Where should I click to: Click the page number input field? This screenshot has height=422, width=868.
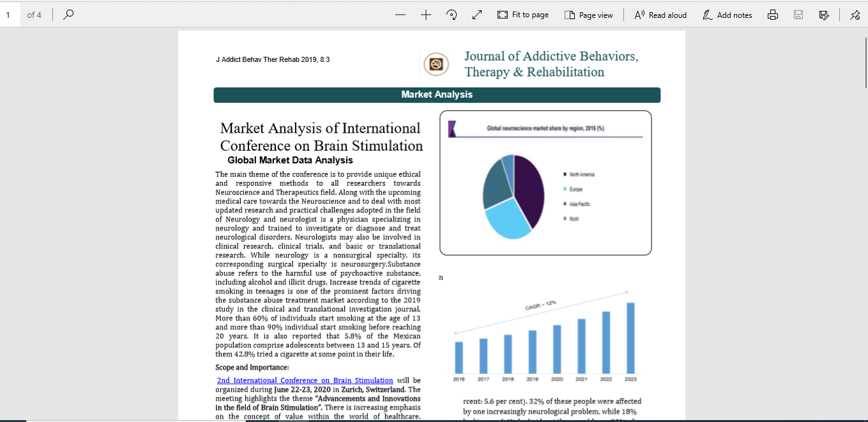point(11,15)
